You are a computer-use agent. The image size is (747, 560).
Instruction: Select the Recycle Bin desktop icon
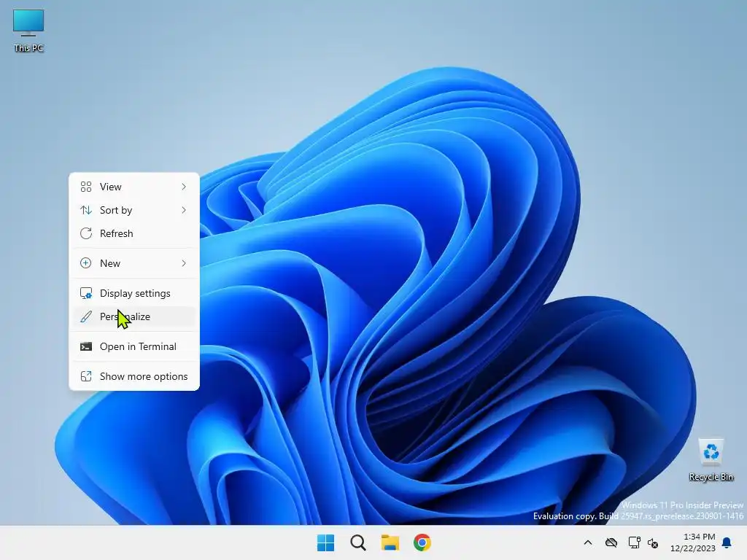[711, 459]
